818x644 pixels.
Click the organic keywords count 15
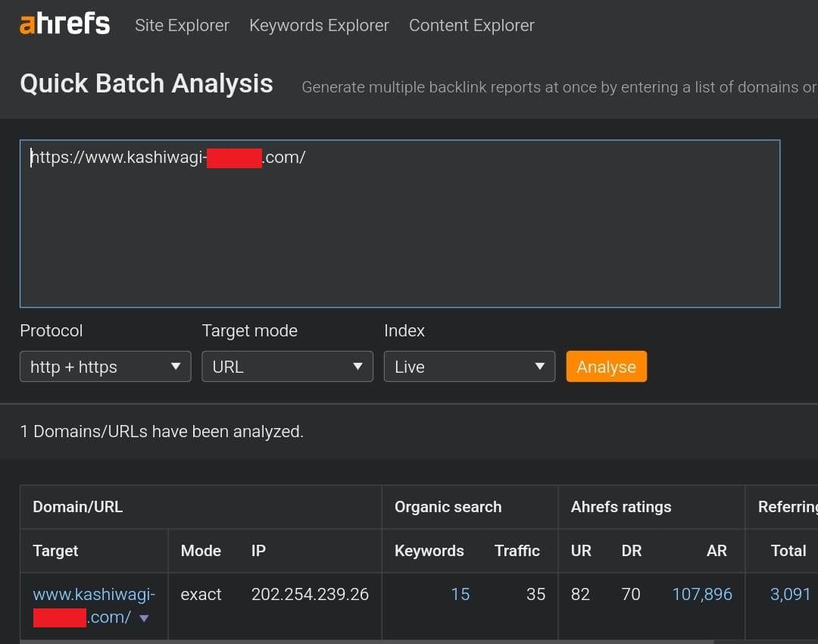pos(461,595)
